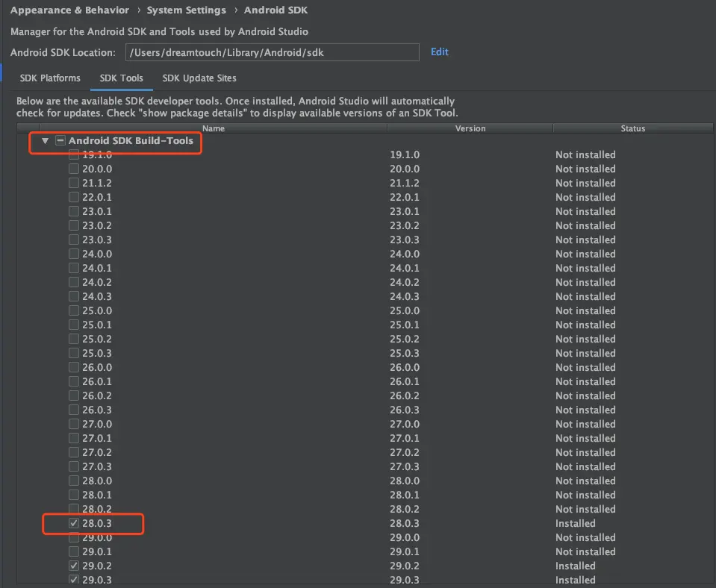The width and height of the screenshot is (716, 588).
Task: Check the 29.0.1 build-tools checkbox
Action: (73, 551)
